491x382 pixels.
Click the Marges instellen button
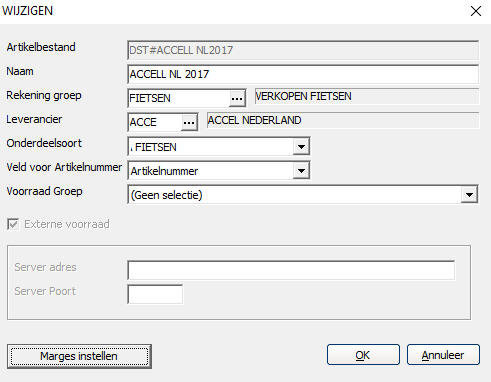point(79,356)
